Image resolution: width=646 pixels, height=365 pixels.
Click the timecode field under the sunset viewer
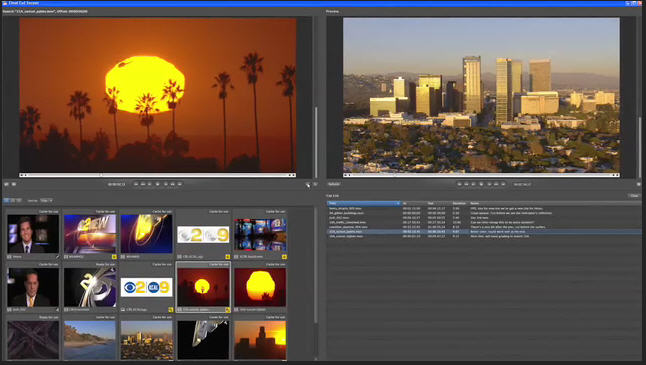[117, 184]
